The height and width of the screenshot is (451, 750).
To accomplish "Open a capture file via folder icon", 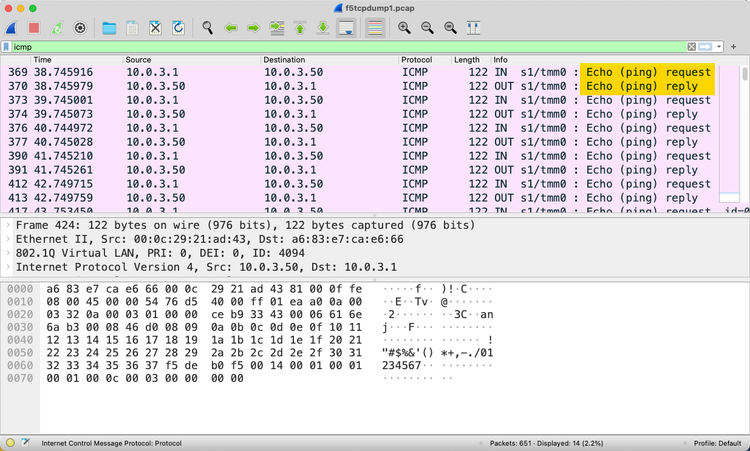I will [x=109, y=28].
